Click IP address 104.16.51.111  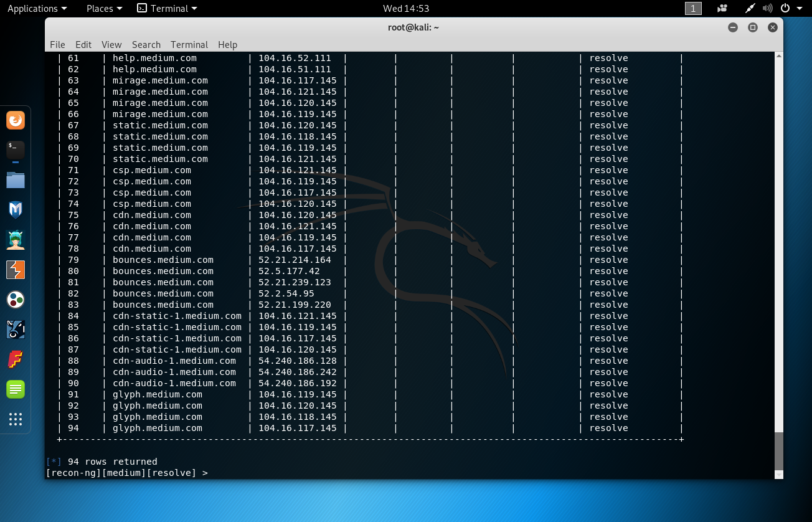pyautogui.click(x=295, y=69)
